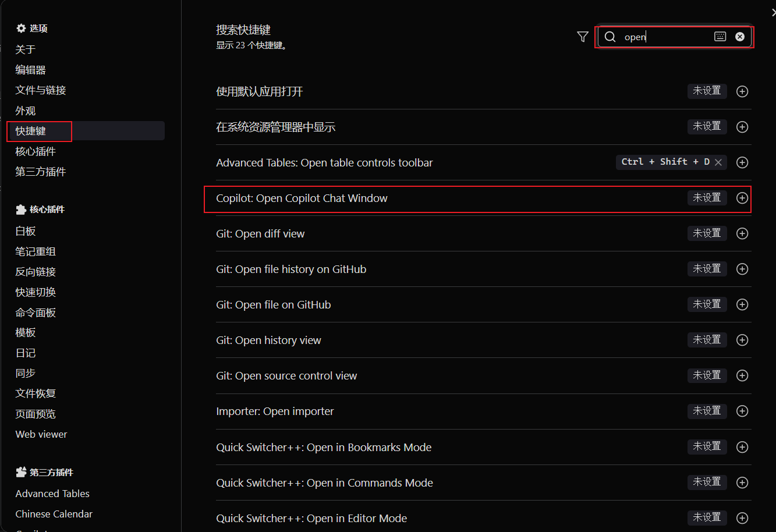Add hotkey for Git: Open history view

[x=742, y=340]
